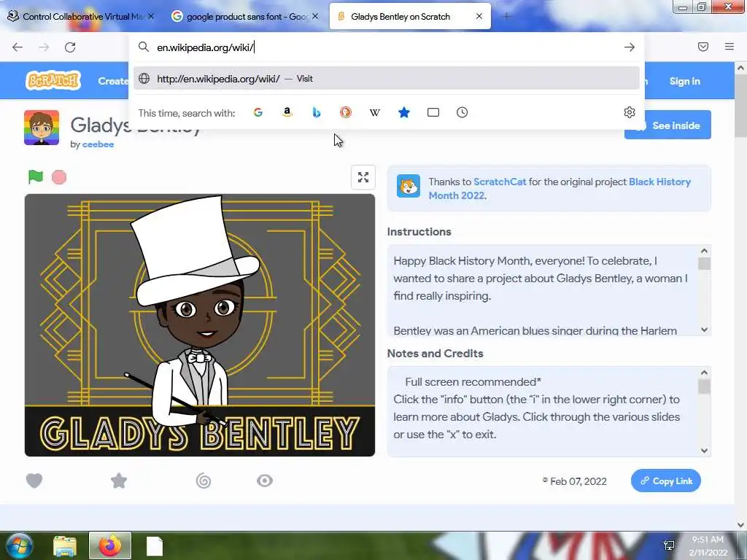Click the Copy Link button

[665, 481]
